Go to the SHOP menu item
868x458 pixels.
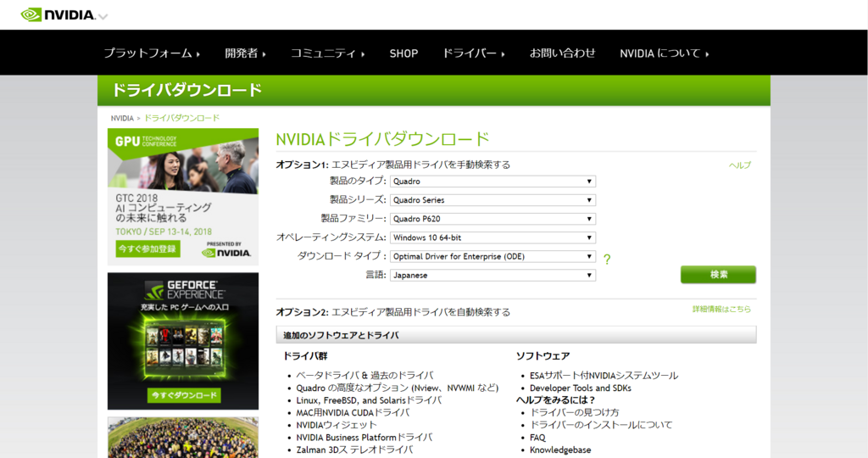403,53
